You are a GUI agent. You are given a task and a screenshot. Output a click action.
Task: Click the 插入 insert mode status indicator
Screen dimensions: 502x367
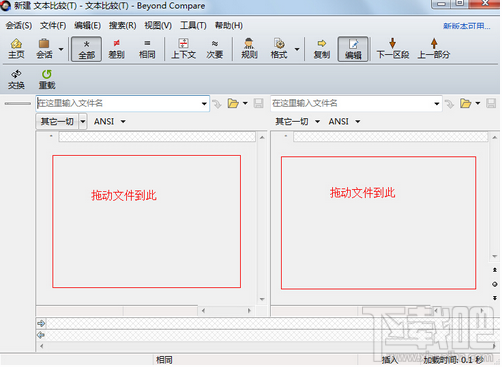390,360
